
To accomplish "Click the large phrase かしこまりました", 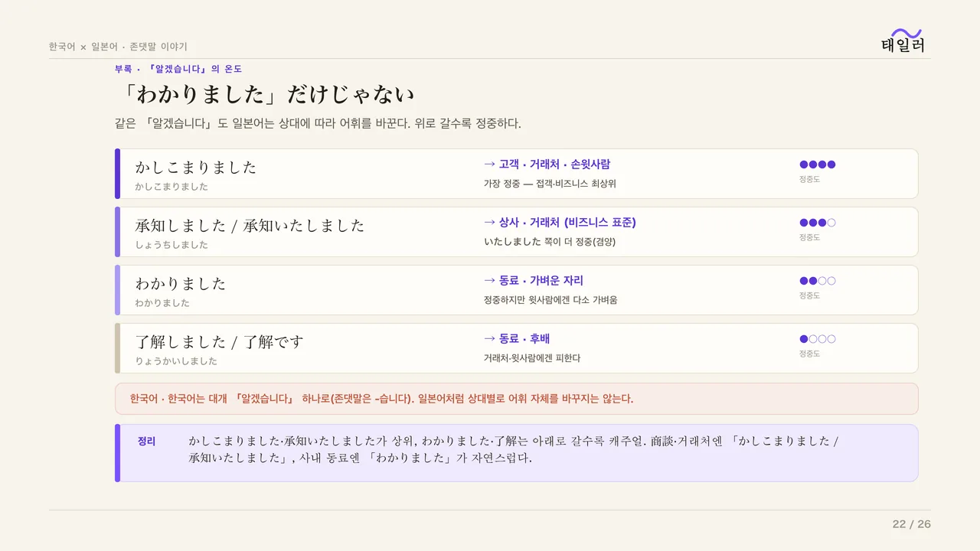I will tap(196, 167).
